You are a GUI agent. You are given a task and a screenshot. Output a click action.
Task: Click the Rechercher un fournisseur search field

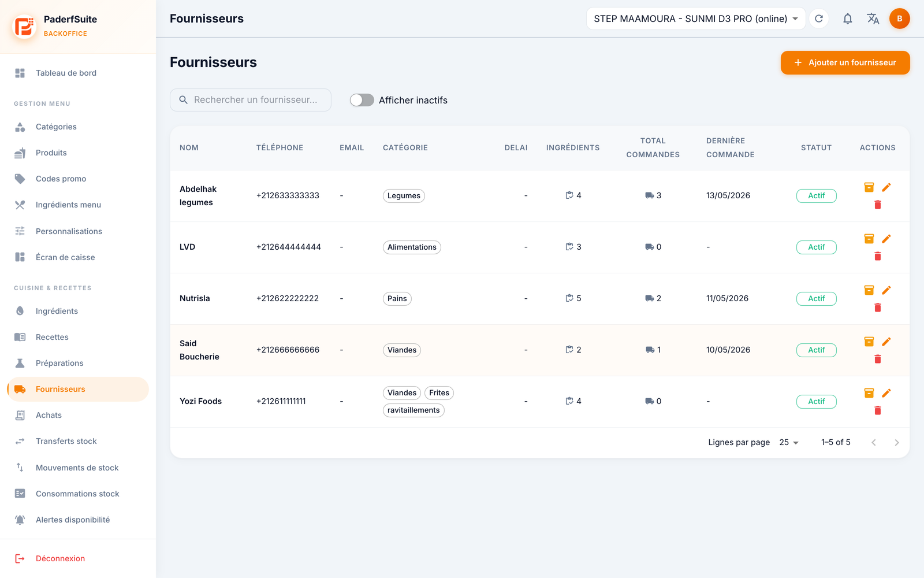click(x=251, y=100)
